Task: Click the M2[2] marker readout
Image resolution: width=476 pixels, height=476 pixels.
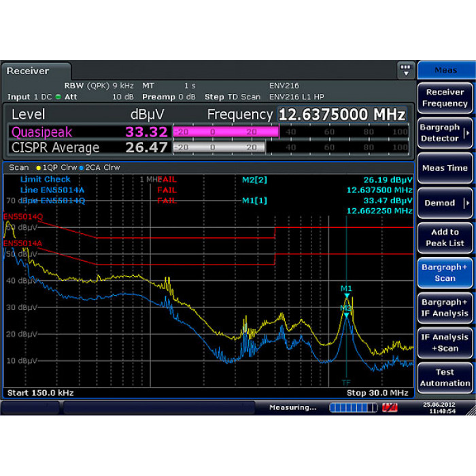Action: click(254, 180)
